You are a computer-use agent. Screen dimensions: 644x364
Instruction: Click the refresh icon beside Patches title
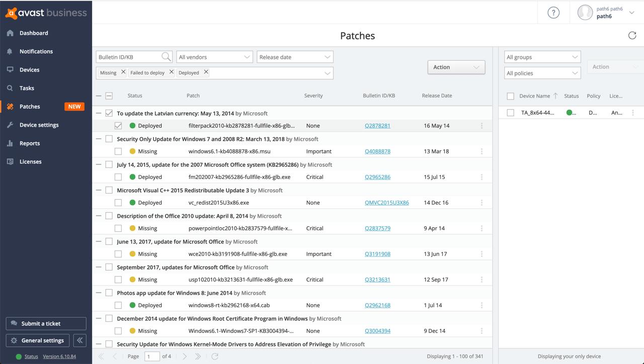tap(632, 35)
